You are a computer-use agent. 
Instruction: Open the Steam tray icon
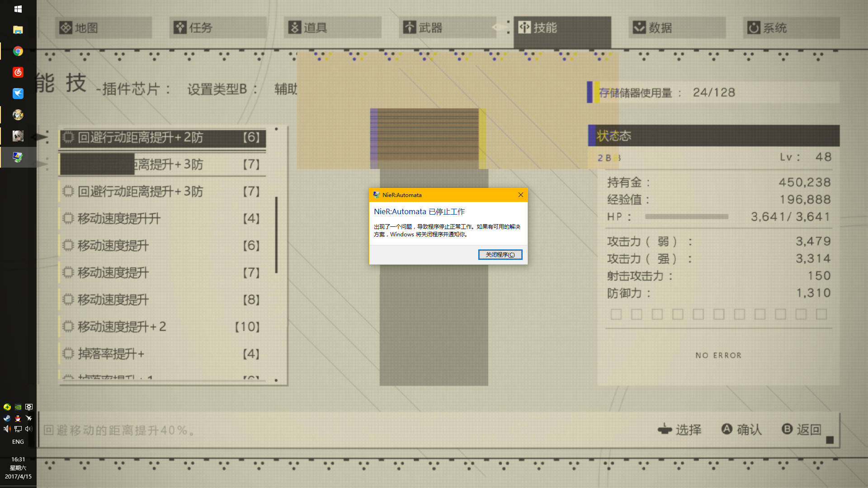point(7,418)
